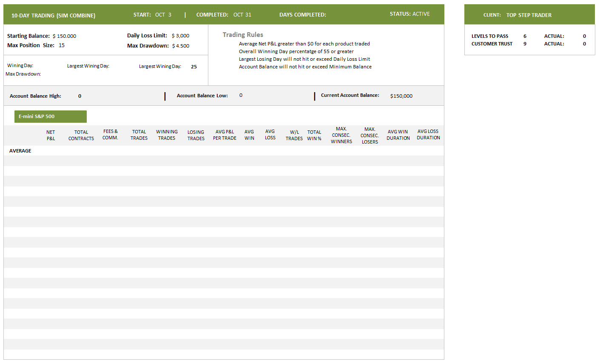Select the Max Position Size value '15'
Viewport: 600px width, 364px height.
(62, 45)
